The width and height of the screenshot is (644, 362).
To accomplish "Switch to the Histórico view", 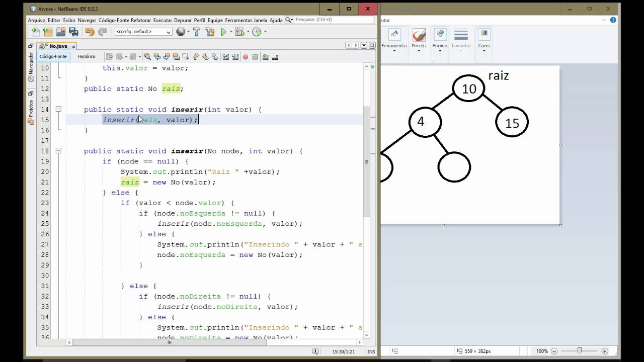I will [x=87, y=57].
